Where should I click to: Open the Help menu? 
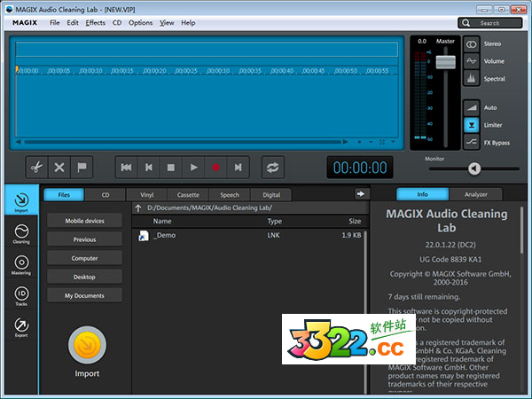[188, 23]
